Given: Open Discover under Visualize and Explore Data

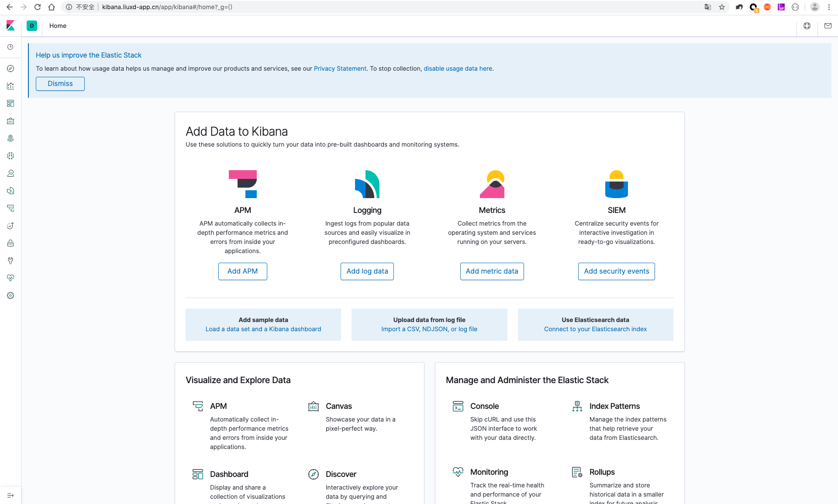Looking at the screenshot, I should point(341,474).
